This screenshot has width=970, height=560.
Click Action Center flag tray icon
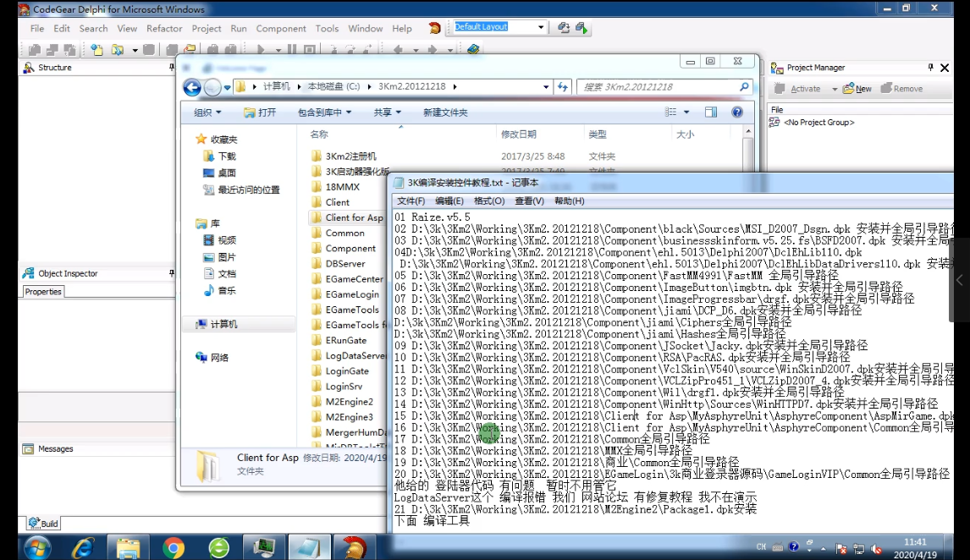click(841, 548)
